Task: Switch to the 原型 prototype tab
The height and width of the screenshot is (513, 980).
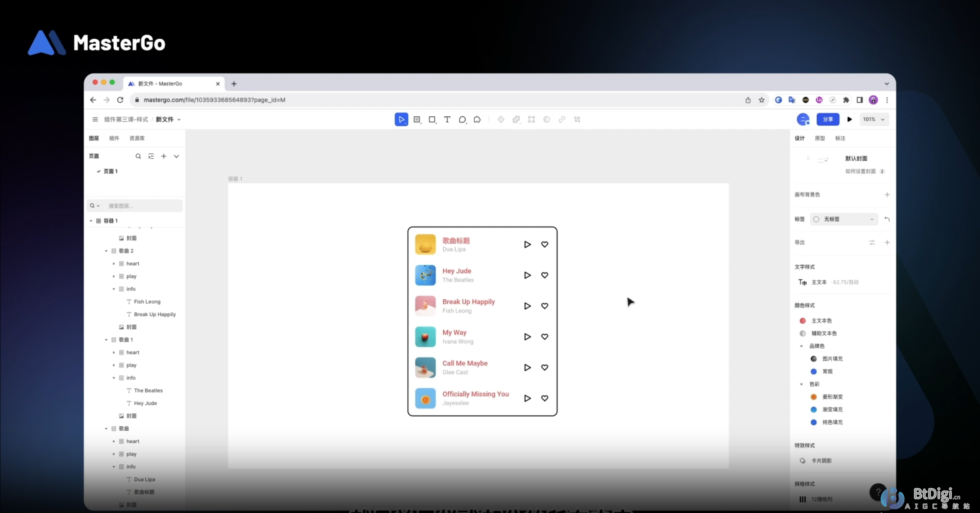Action: pyautogui.click(x=820, y=138)
